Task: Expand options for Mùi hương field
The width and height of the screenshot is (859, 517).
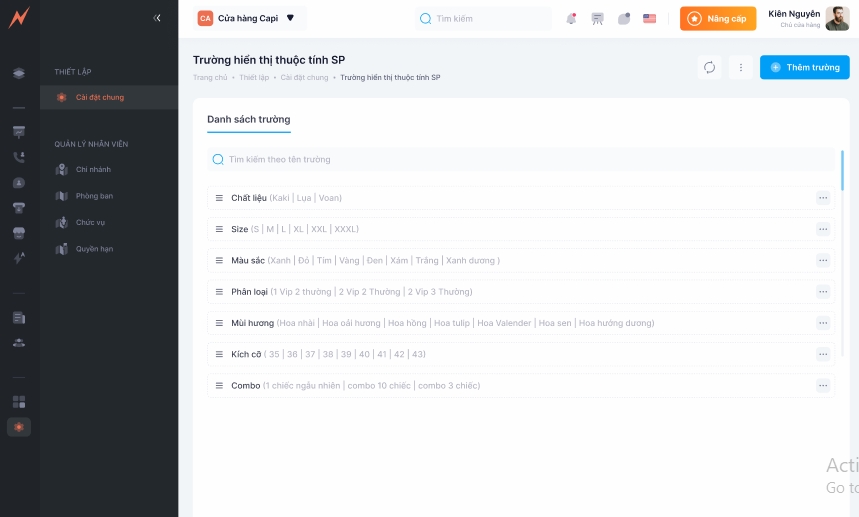Action: [x=823, y=323]
